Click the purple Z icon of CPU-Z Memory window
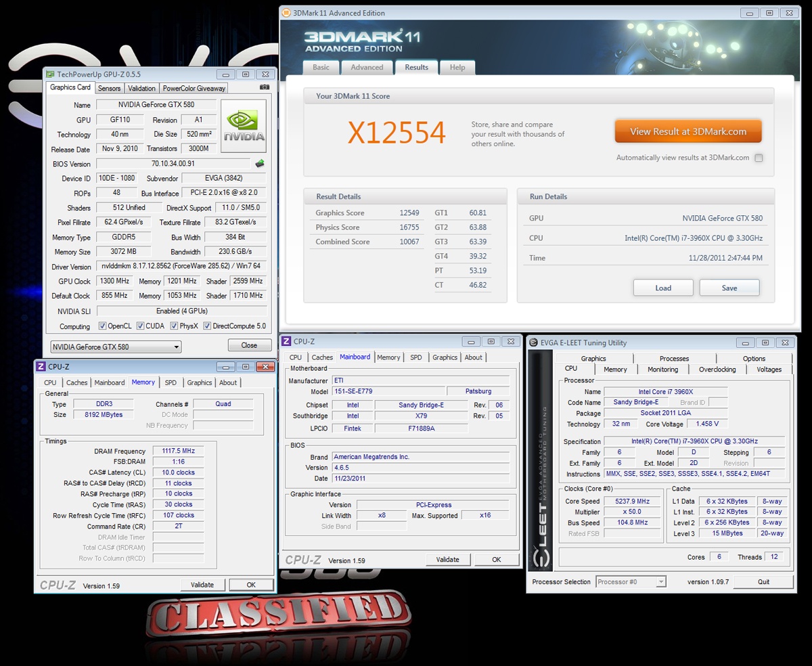The image size is (812, 666). (41, 367)
